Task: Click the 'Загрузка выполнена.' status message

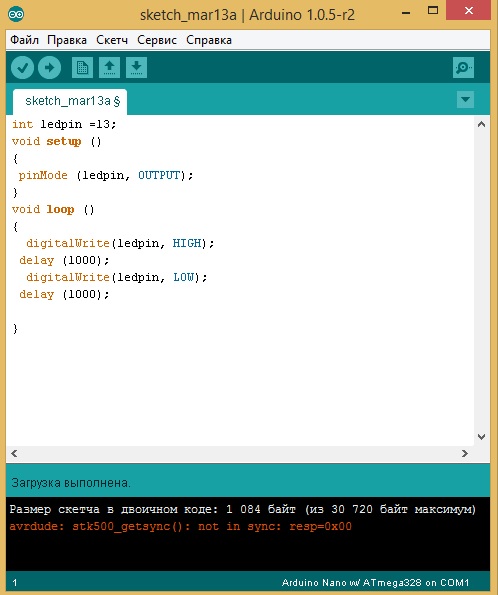Action: point(71,483)
